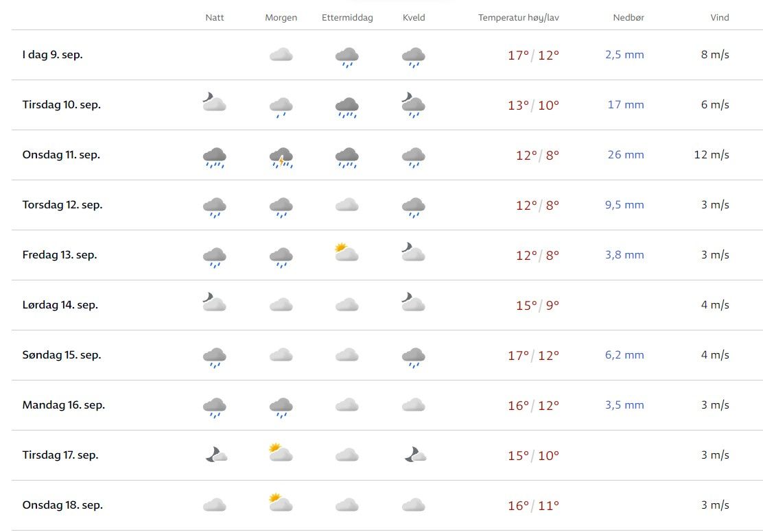Viewport: 763px width, 532px height.
Task: Click the heavy rain afternoon icon on Tirsdag 10. sep.
Action: [x=347, y=106]
